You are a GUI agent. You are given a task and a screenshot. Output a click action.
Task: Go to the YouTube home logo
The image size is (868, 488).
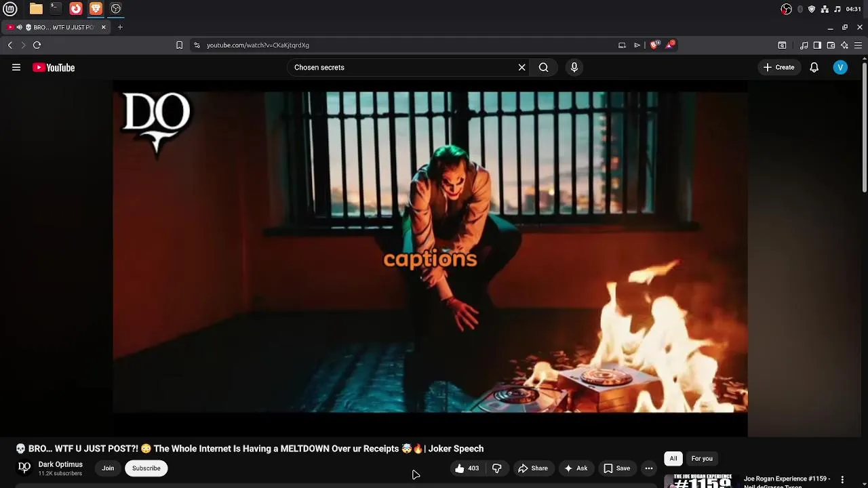54,67
